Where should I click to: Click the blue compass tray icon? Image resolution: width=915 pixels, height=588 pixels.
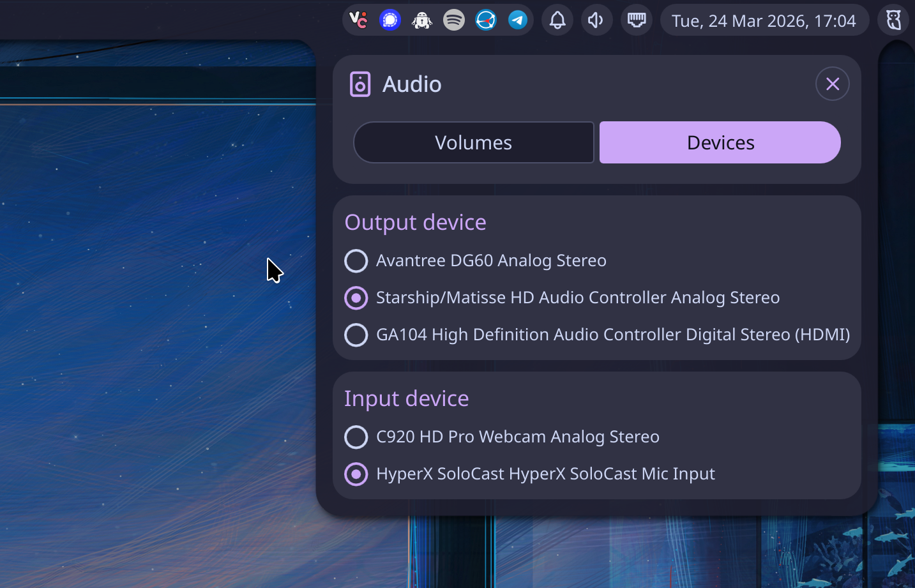tap(486, 20)
